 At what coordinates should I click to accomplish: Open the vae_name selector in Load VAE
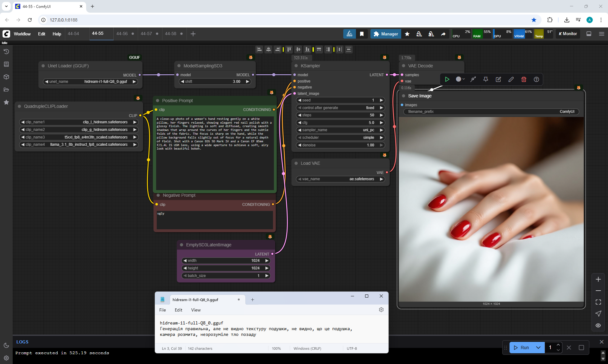pyautogui.click(x=340, y=179)
